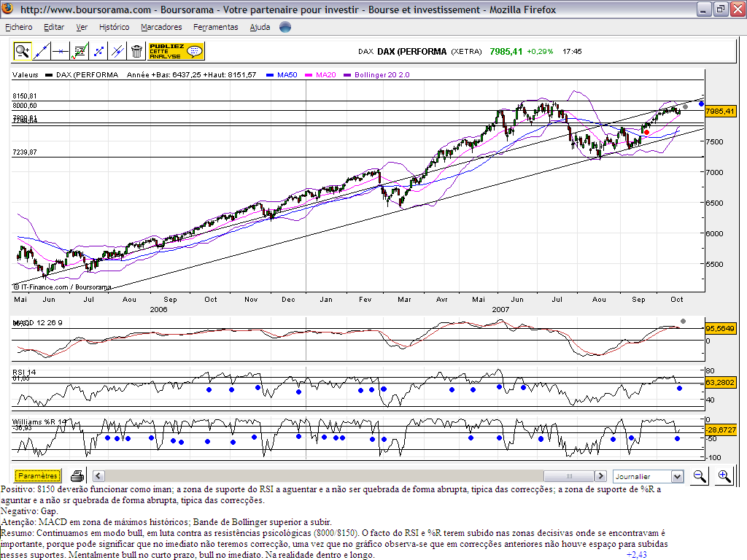Screen dimensions: 747x560
Task: Click the MA50 legend label
Action: (287, 75)
